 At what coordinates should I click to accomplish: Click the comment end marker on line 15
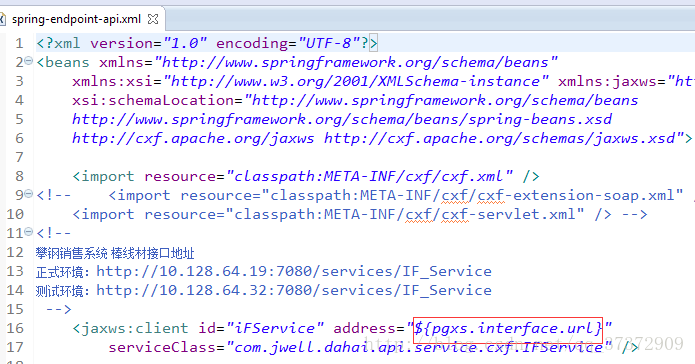[x=59, y=309]
